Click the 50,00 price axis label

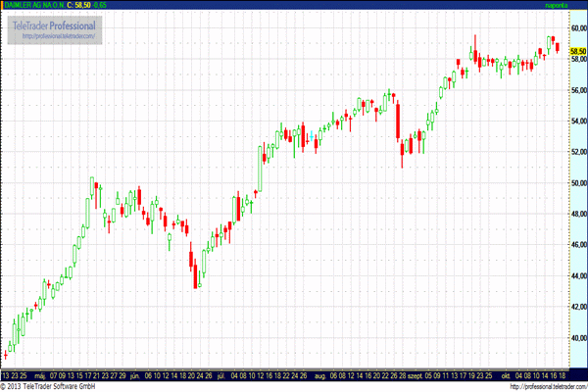point(576,183)
